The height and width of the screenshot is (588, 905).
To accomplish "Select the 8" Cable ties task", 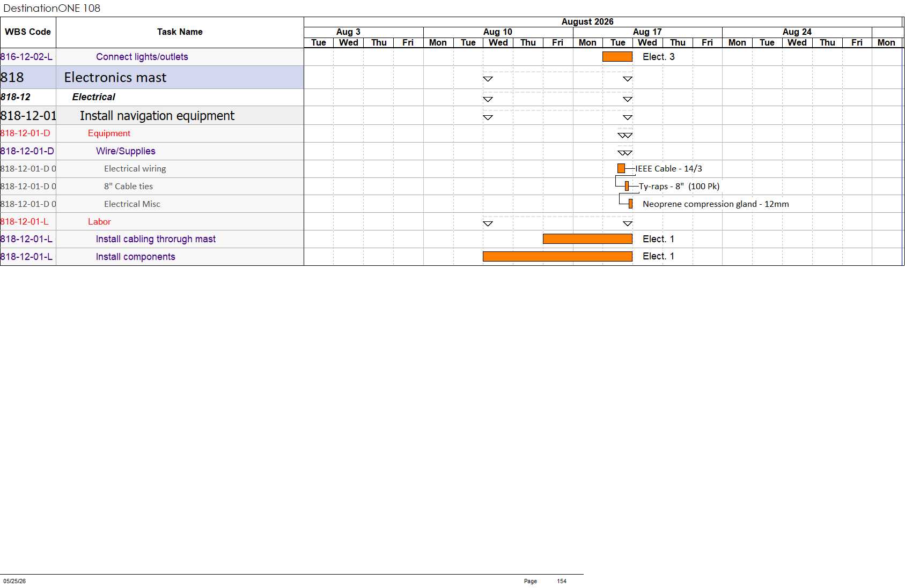I will coord(129,187).
